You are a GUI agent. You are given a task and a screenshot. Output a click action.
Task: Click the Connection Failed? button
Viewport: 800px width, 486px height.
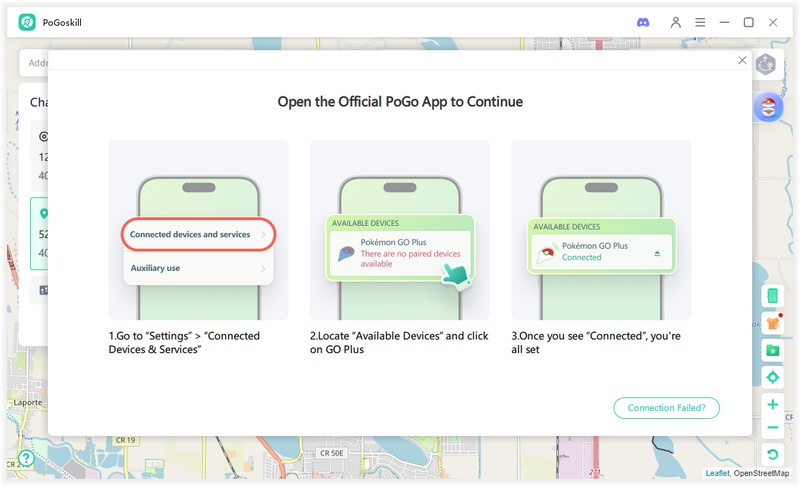(x=666, y=408)
